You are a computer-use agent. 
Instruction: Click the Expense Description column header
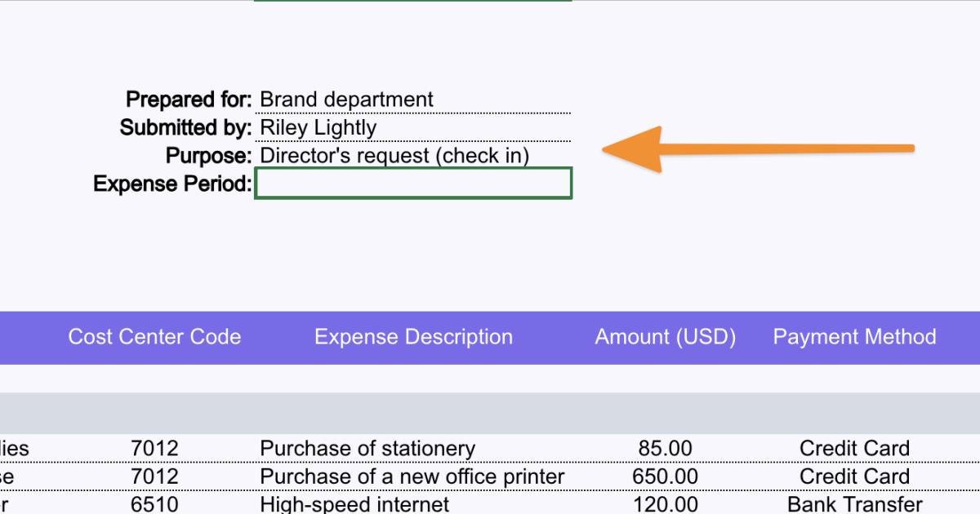click(412, 336)
